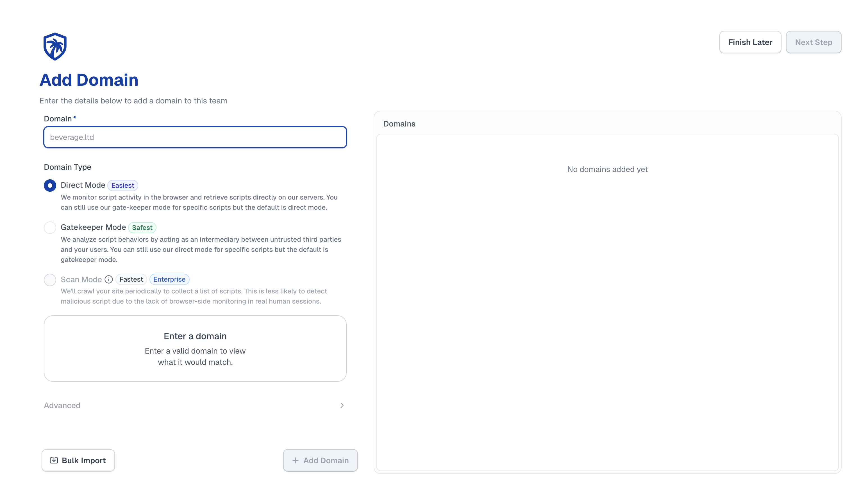Viewport: 868px width, 493px height.
Task: Click the Enterprise badge
Action: pyautogui.click(x=169, y=279)
